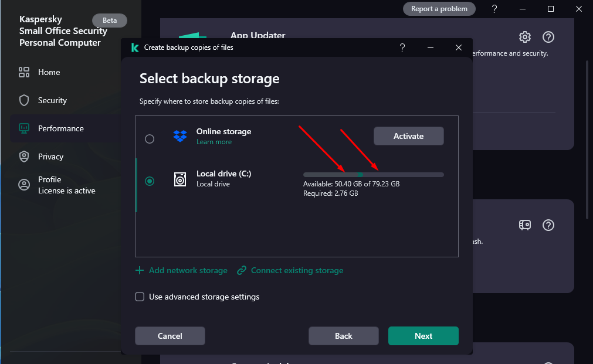Viewport: 593px width, 364px height.
Task: Open Profile with active license status
Action: (66, 185)
